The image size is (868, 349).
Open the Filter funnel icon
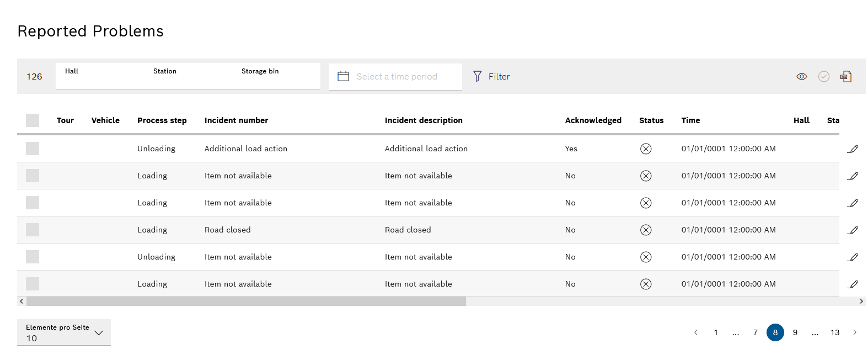click(478, 76)
